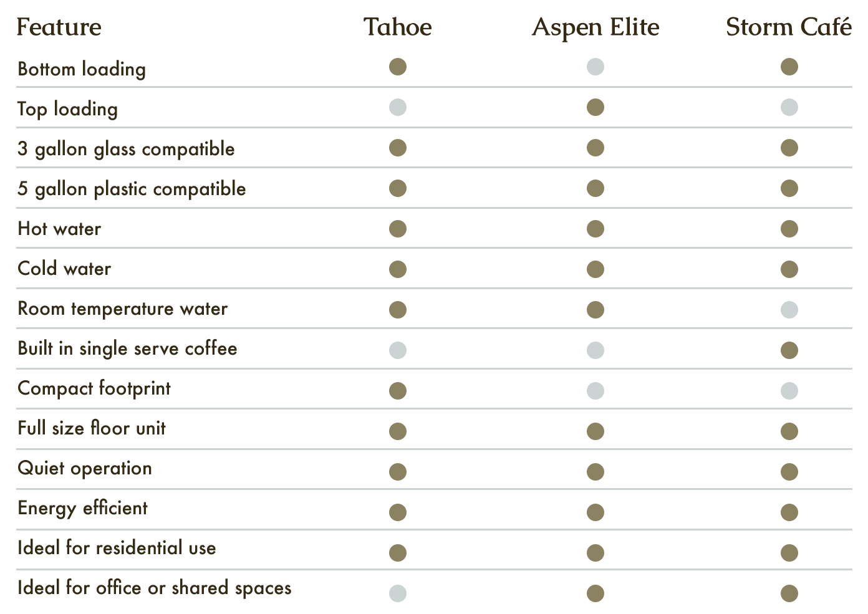Click the Feature column heading

[59, 27]
